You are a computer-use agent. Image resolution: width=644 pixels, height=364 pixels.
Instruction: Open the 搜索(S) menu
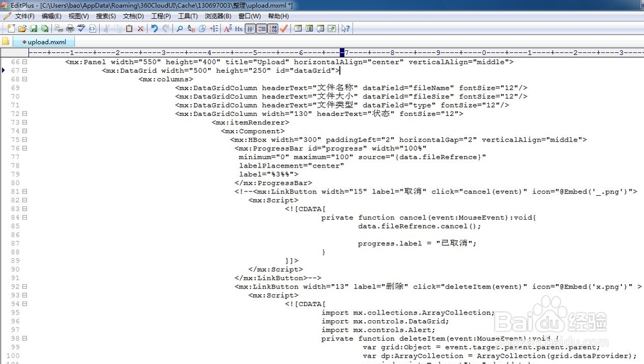click(106, 16)
